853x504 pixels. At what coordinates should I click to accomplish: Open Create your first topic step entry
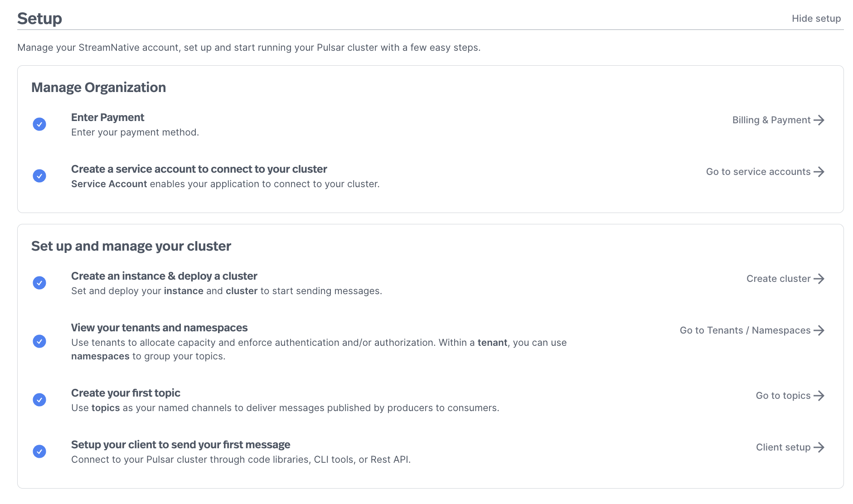pos(126,393)
